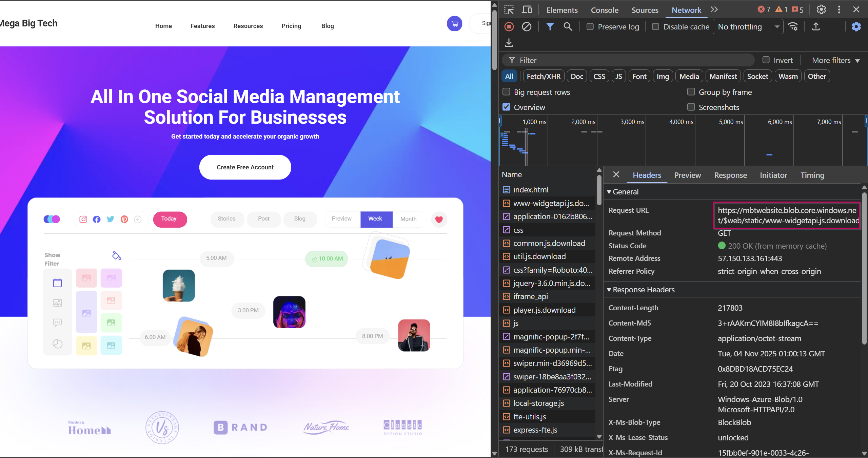Viewport: 868px width, 458px height.
Task: Open the No throttling dropdown
Action: click(x=748, y=27)
